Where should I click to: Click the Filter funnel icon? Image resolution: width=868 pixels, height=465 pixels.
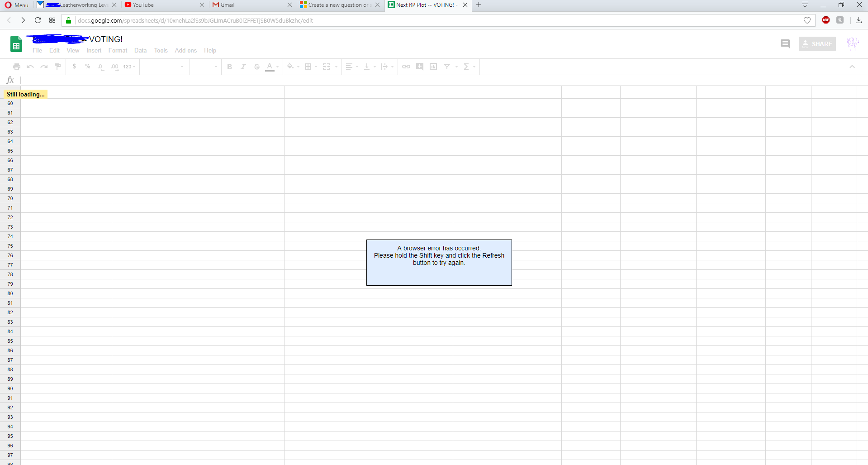tap(447, 67)
